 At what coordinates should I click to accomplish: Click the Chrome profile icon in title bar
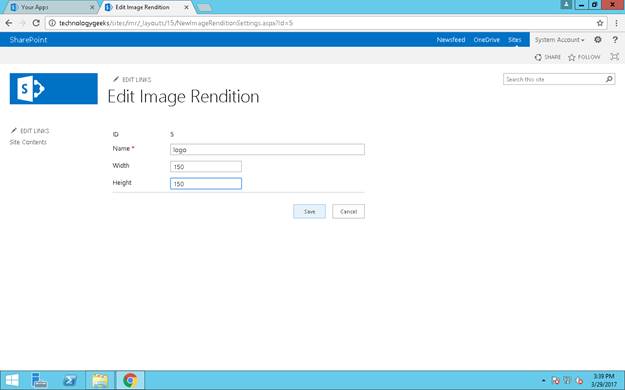566,4
